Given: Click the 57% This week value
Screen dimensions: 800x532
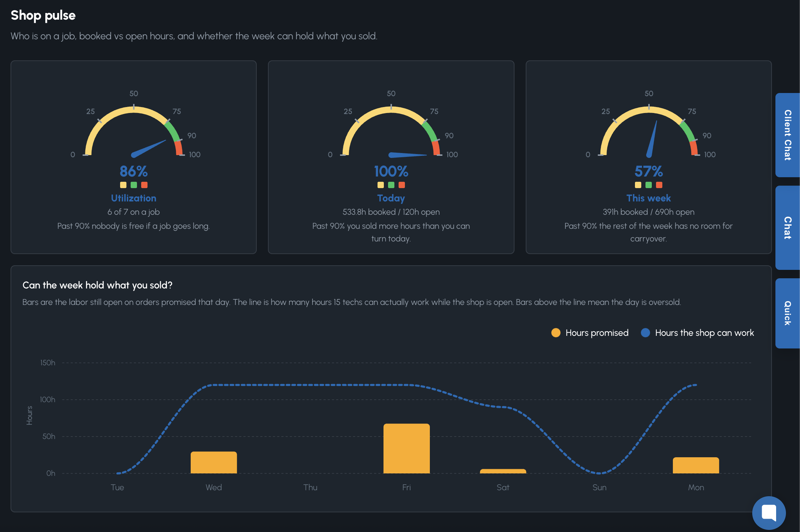Looking at the screenshot, I should pyautogui.click(x=649, y=172).
